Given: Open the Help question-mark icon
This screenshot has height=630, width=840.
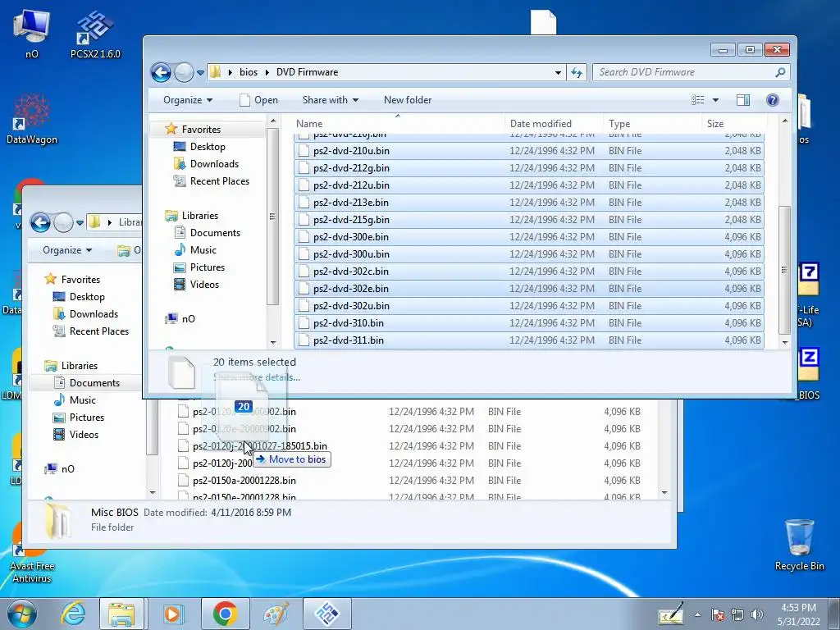Looking at the screenshot, I should (773, 100).
